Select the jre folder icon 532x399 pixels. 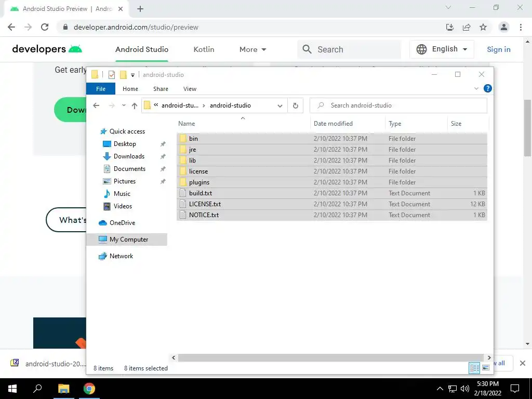183,149
